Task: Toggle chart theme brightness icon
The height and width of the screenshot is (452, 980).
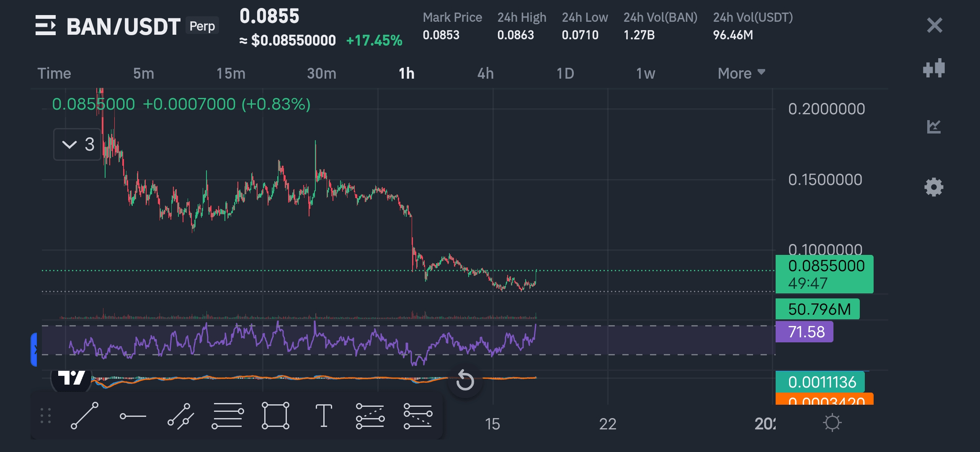Action: (832, 423)
